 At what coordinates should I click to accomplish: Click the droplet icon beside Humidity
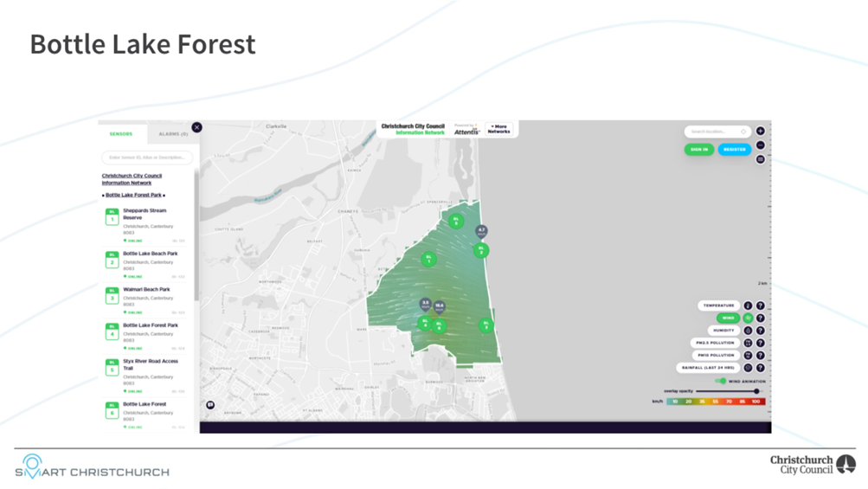(x=749, y=331)
